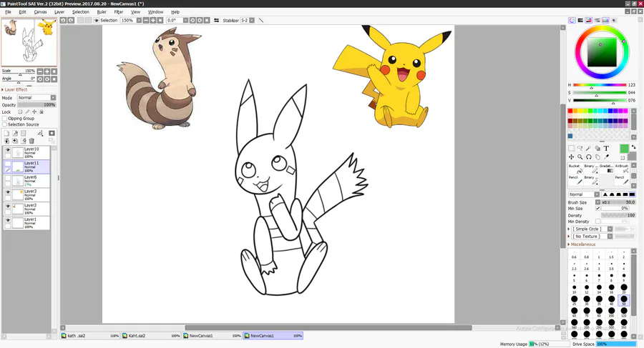Pick the Text tool

click(607, 148)
